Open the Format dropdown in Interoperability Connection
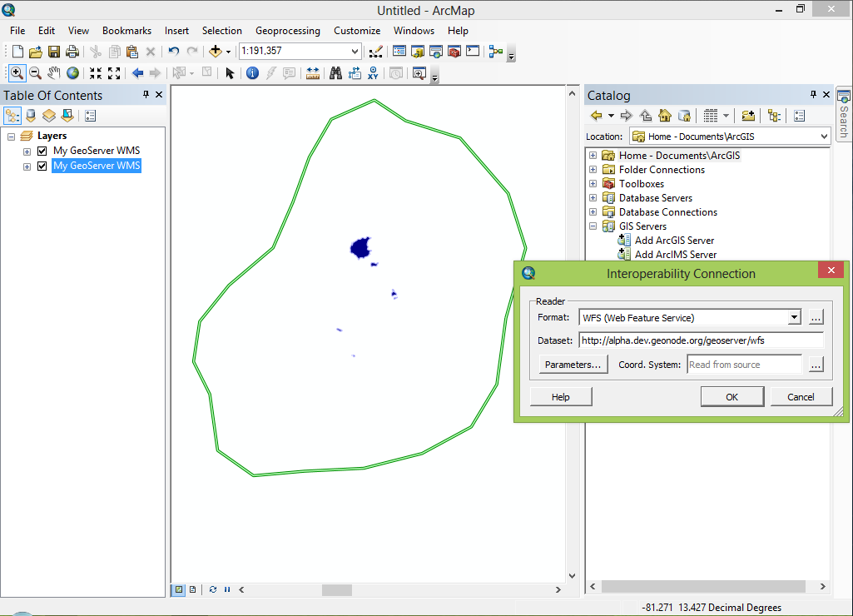 pyautogui.click(x=794, y=317)
